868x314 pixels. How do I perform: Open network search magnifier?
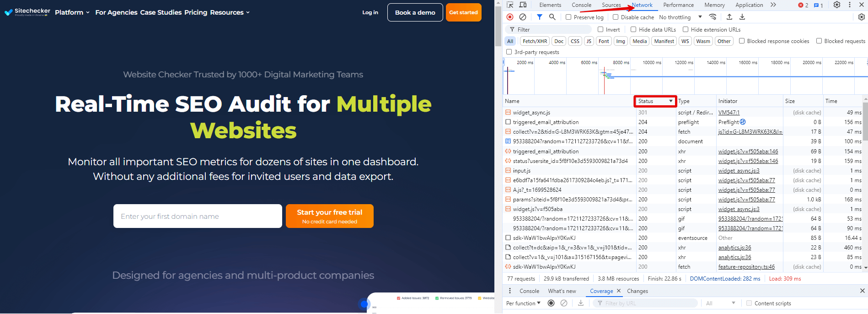tap(552, 17)
